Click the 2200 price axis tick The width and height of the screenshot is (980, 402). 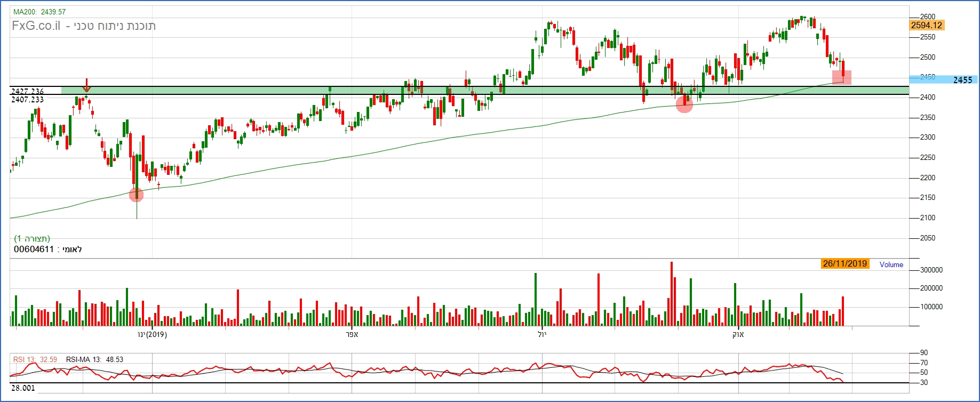[928, 178]
